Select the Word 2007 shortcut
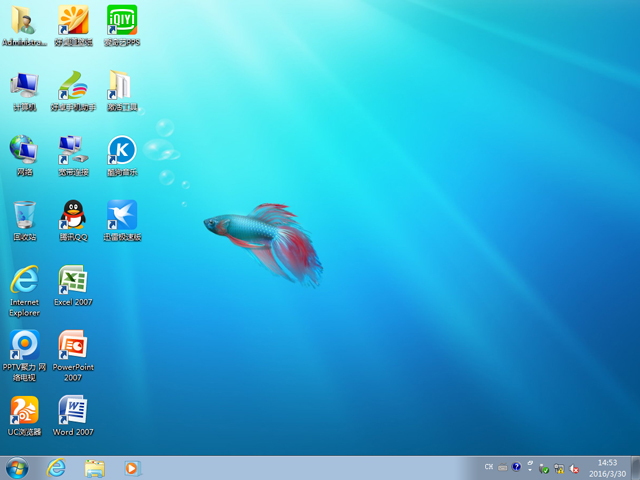Viewport: 640px width, 480px height. 73,411
